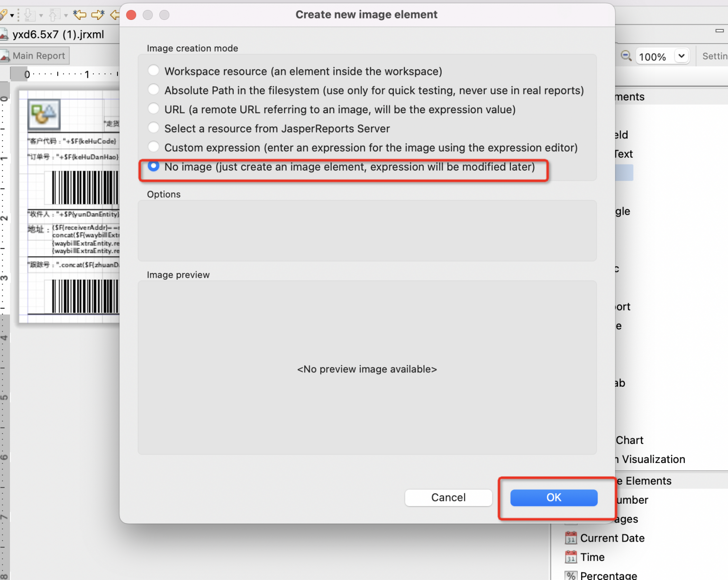The height and width of the screenshot is (580, 728).
Task: Select the yxd6.5x7 (1).jrxml editor tab
Action: pos(57,35)
